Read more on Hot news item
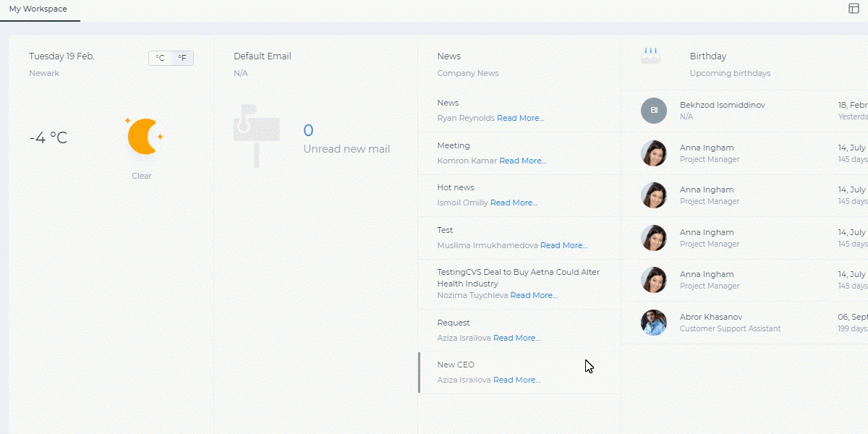Screen dimensions: 868x434 pos(514,203)
